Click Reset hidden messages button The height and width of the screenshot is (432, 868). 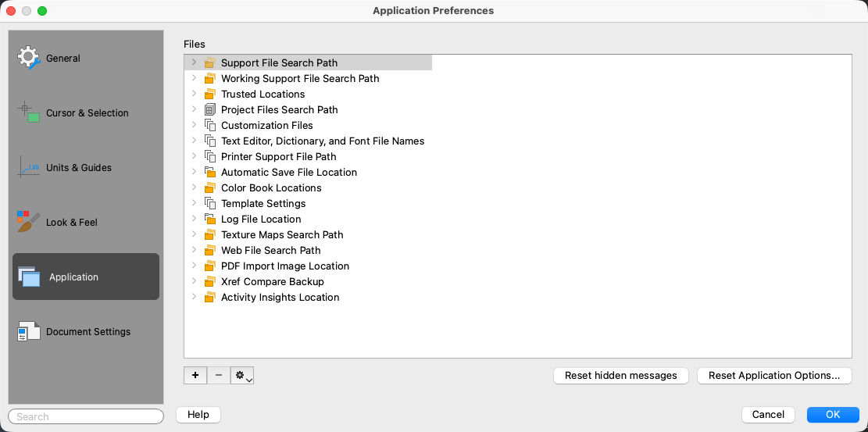pyautogui.click(x=620, y=376)
